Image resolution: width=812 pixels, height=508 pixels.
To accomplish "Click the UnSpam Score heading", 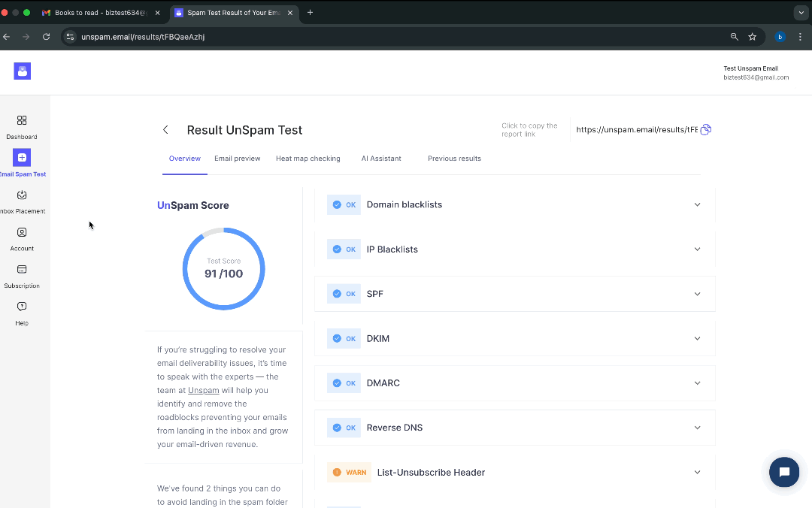I will click(x=193, y=206).
